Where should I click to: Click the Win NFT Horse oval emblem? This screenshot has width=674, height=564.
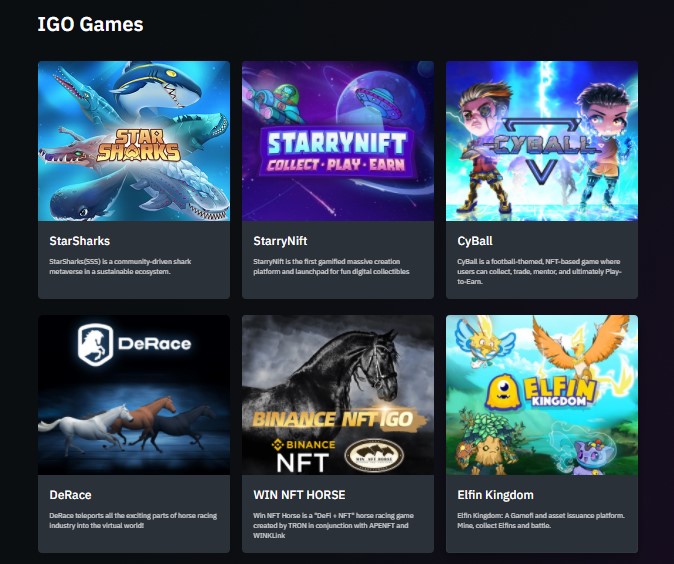pyautogui.click(x=374, y=455)
